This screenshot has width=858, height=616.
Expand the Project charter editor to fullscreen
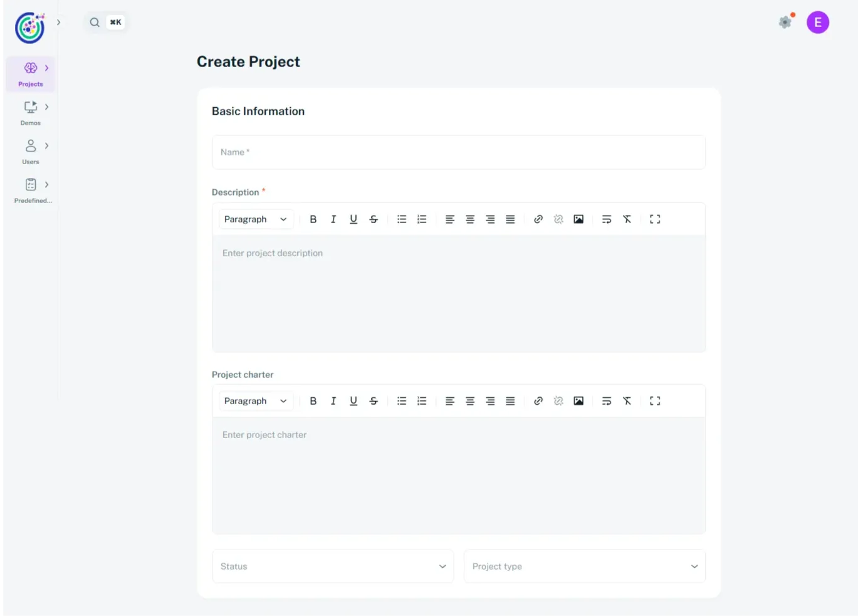(654, 400)
